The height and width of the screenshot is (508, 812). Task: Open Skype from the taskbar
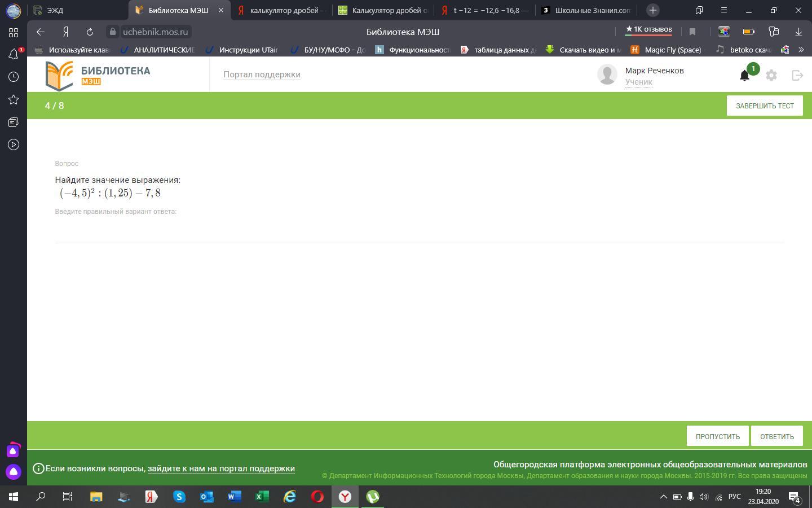[179, 497]
